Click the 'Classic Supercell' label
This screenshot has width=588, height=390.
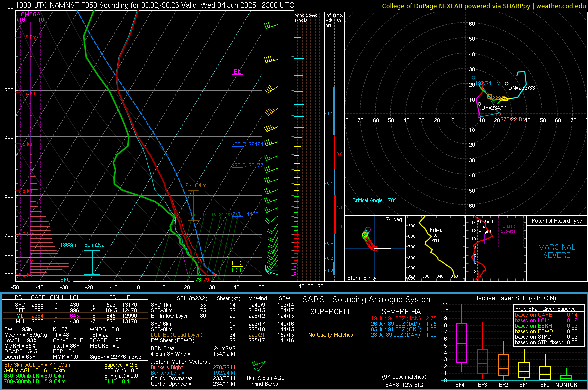(509, 229)
